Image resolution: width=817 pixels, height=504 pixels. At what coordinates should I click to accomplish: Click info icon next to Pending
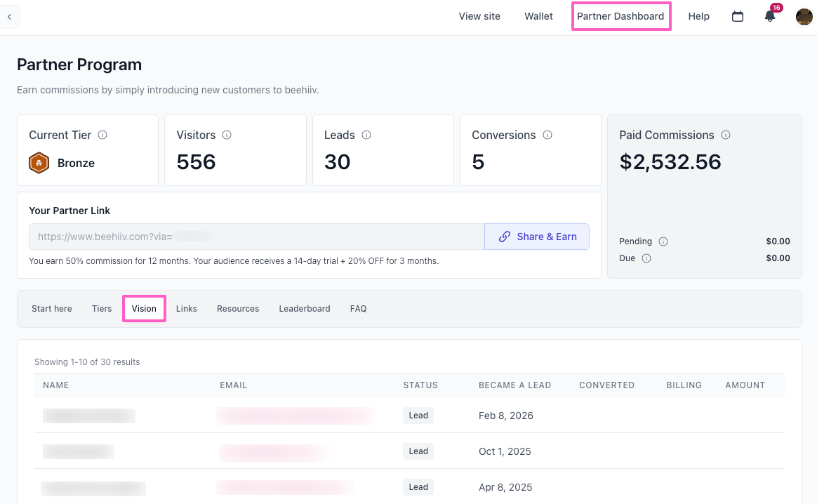click(663, 241)
